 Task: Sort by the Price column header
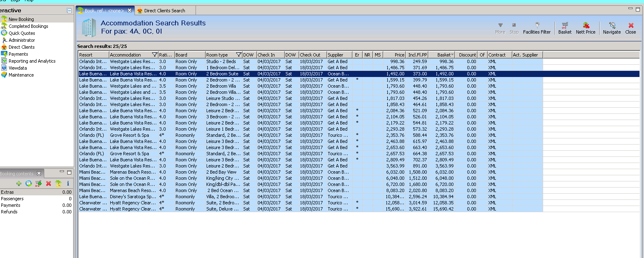394,55
